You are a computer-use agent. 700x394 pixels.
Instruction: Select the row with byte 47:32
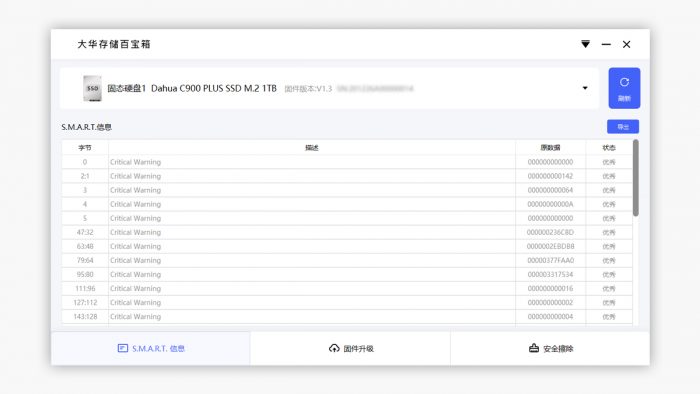pos(347,232)
